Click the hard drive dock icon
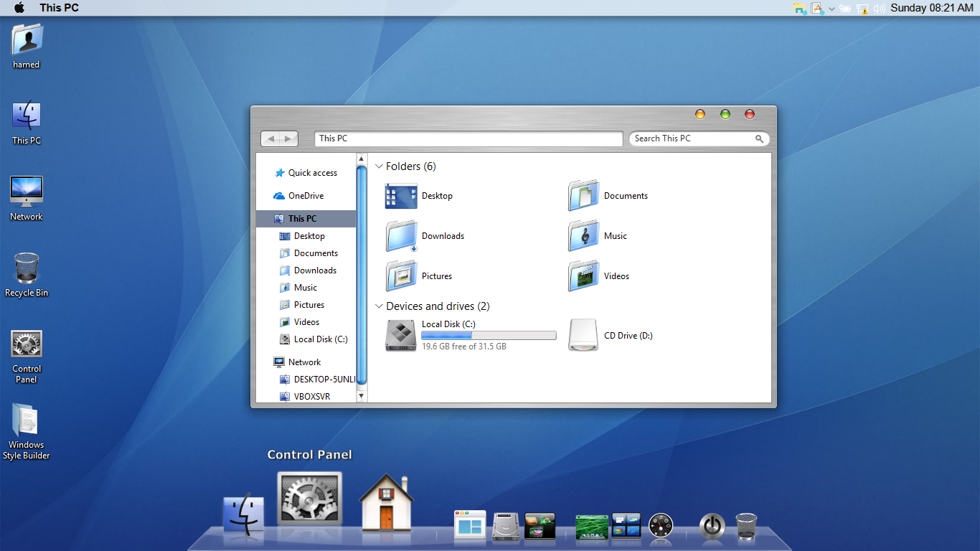 click(x=505, y=527)
